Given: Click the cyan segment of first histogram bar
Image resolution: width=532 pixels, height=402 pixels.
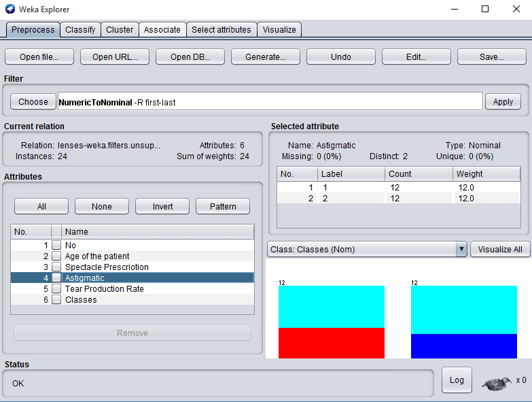Looking at the screenshot, I should (332, 307).
